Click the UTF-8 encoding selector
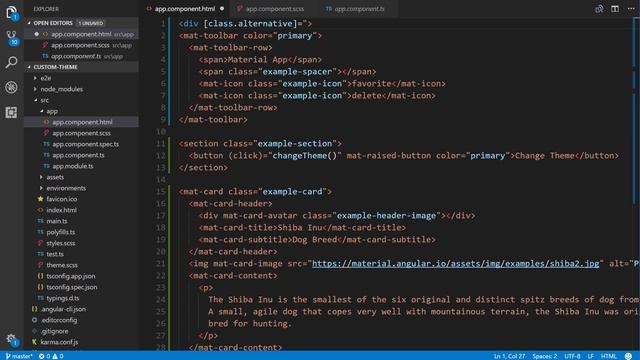The width and height of the screenshot is (640, 360). click(572, 356)
